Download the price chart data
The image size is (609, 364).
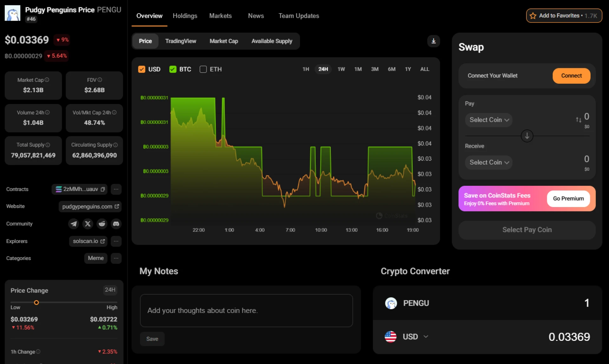(434, 41)
